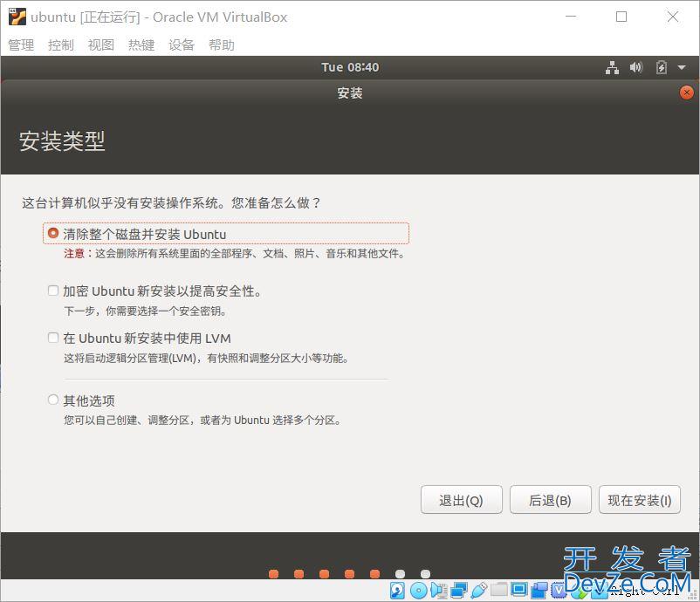Screen dimensions: 700x602
Task: Click the battery indicator in Ubuntu top bar
Action: [662, 67]
